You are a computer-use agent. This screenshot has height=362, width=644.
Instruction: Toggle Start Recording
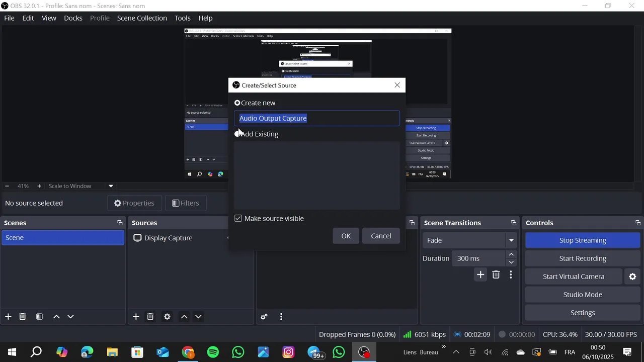(583, 258)
